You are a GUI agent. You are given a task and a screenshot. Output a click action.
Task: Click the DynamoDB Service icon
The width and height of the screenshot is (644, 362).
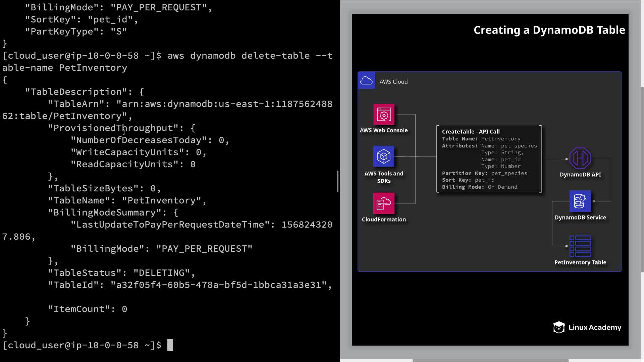(580, 201)
